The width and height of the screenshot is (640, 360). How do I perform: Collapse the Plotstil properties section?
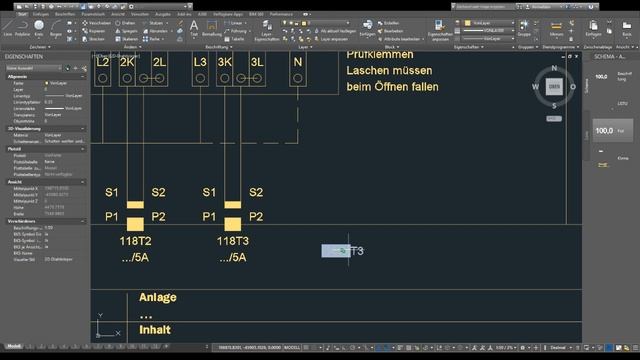tap(82, 149)
